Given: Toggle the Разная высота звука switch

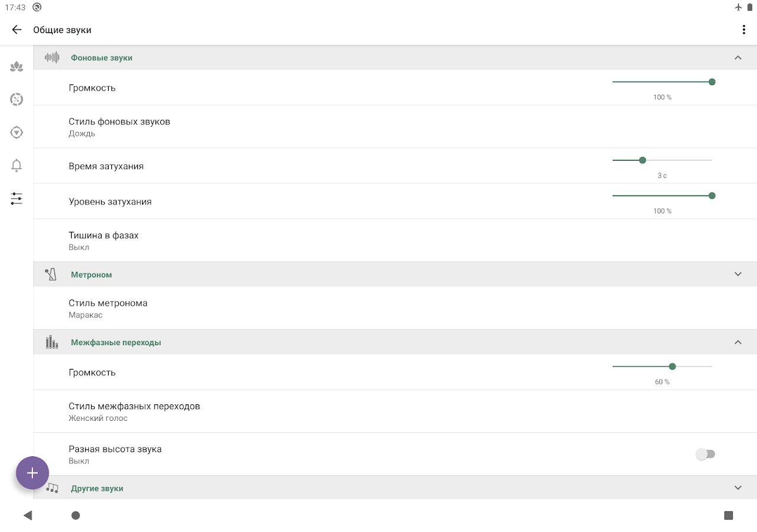Looking at the screenshot, I should (705, 454).
